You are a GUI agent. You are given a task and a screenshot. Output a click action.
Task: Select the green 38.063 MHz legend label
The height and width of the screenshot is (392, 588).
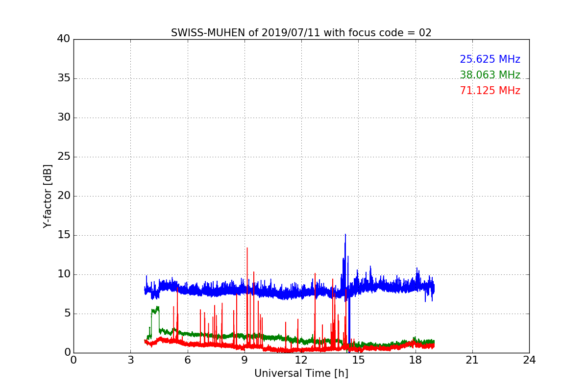pos(490,75)
